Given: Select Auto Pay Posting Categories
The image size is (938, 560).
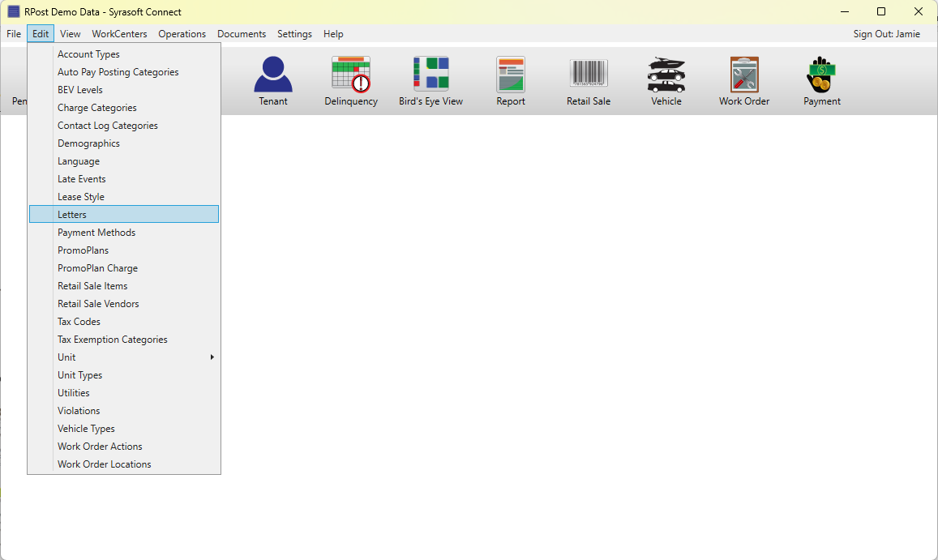Looking at the screenshot, I should (124, 72).
